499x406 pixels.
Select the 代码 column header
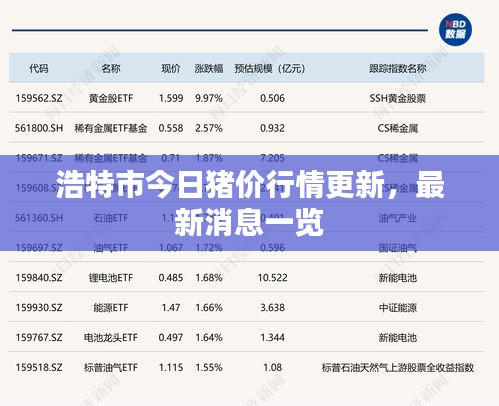(x=39, y=69)
